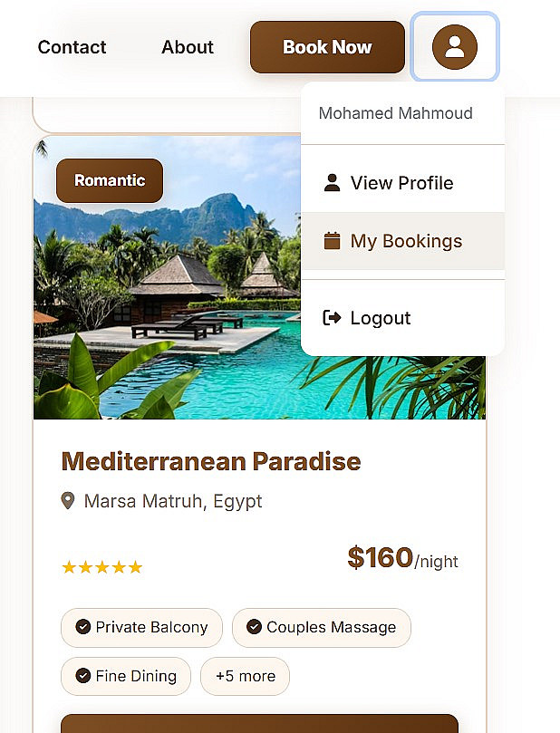
Task: Click the Private Balcony checkmark icon
Action: (x=83, y=627)
